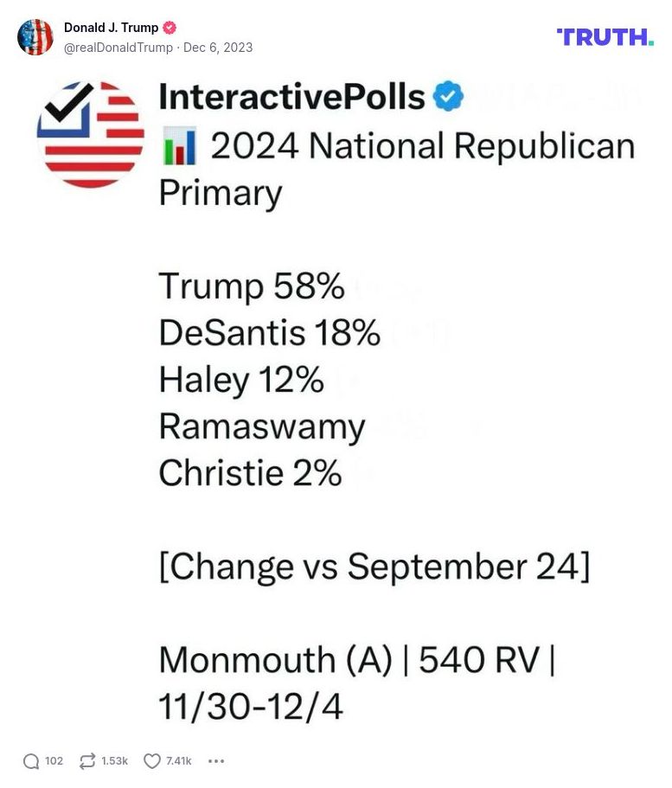The height and width of the screenshot is (788, 672).
Task: Click the "[Change vs September 24]" text
Action: coord(374,567)
